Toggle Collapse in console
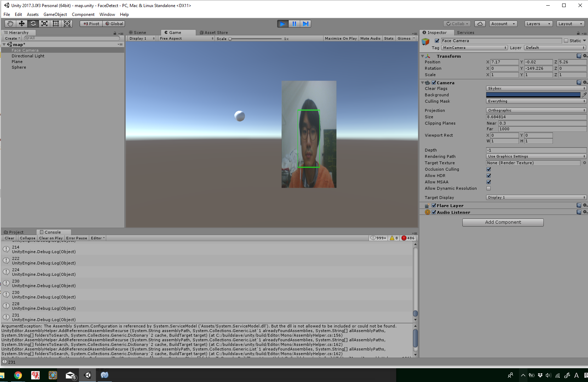Viewport: 588px width, 382px height. pos(28,238)
